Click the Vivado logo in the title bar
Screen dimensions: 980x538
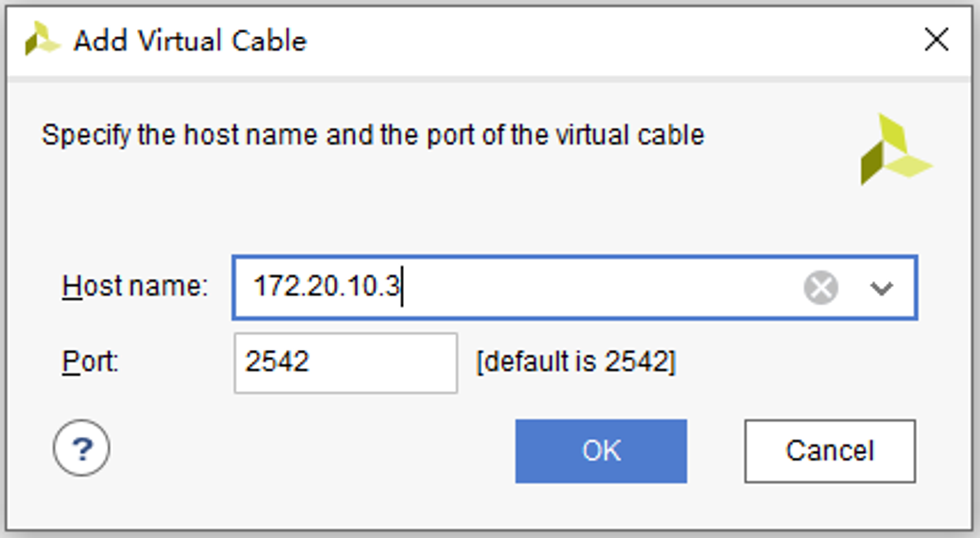click(42, 39)
